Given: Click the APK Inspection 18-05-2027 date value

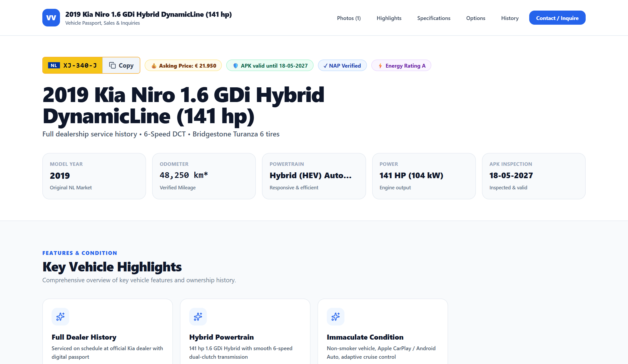Looking at the screenshot, I should [x=511, y=176].
